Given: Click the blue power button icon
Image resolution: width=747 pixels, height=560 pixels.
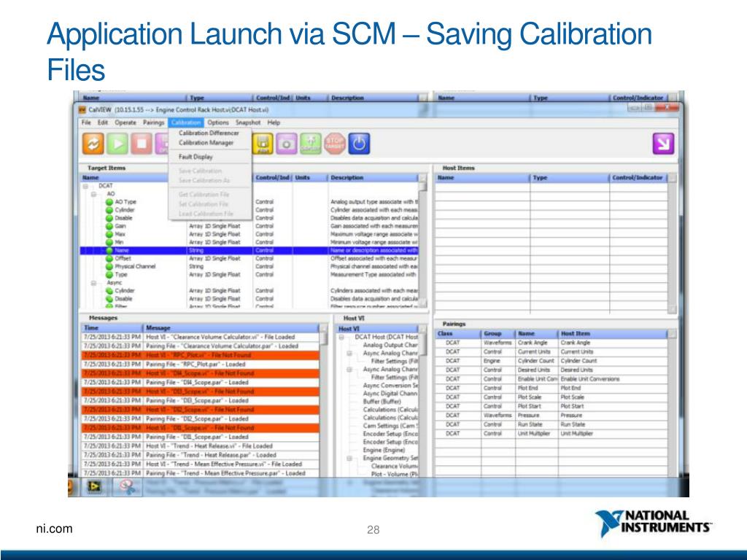Looking at the screenshot, I should [357, 144].
